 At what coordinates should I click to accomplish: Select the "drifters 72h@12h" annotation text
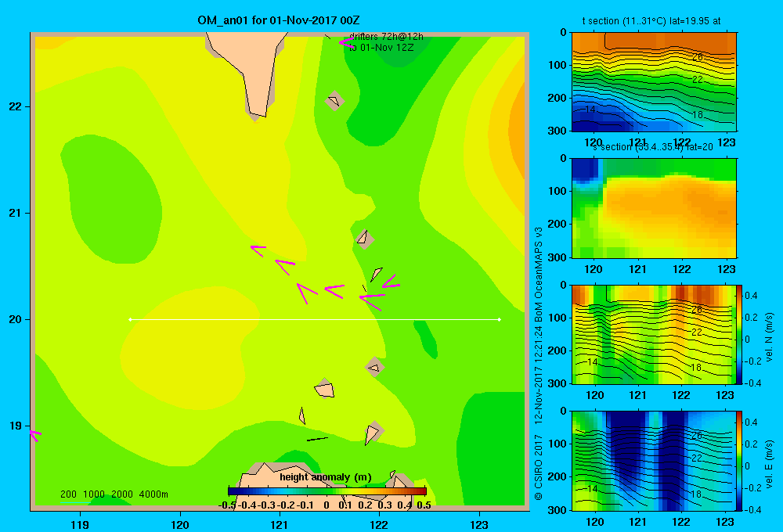(386, 37)
